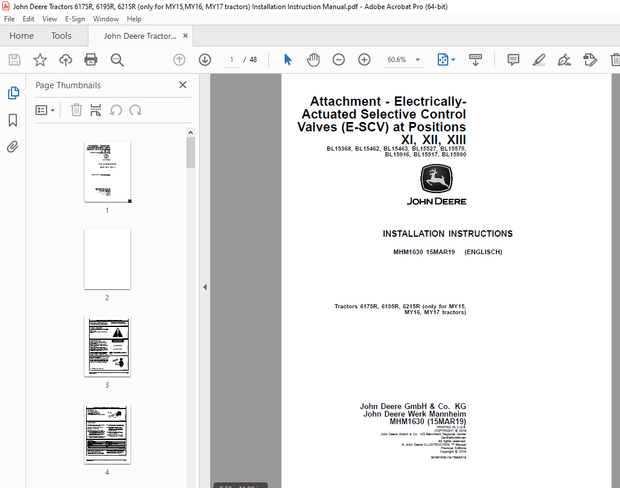The height and width of the screenshot is (488, 620).
Task: Click the 60.6% zoom value field
Action: 397,60
